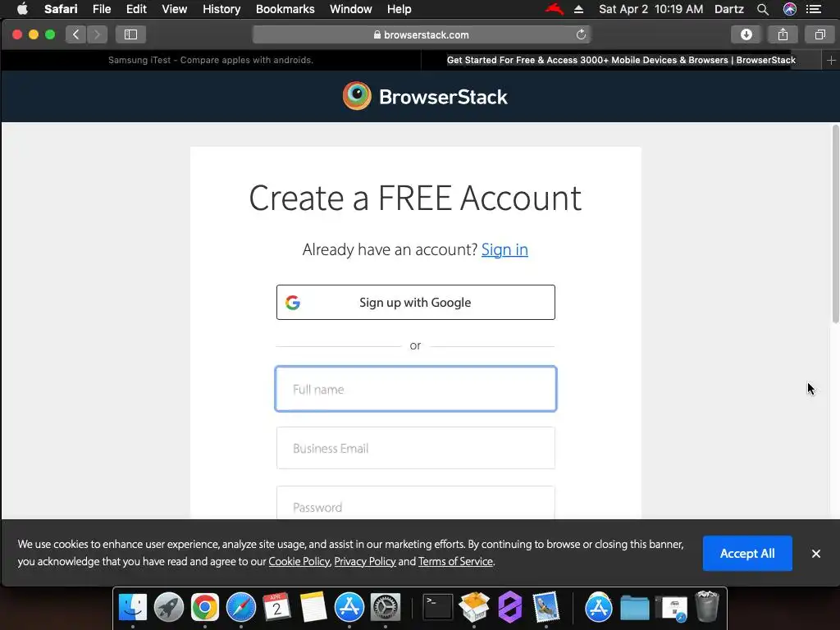
Task: Reload the page with refresh icon
Action: click(x=581, y=34)
